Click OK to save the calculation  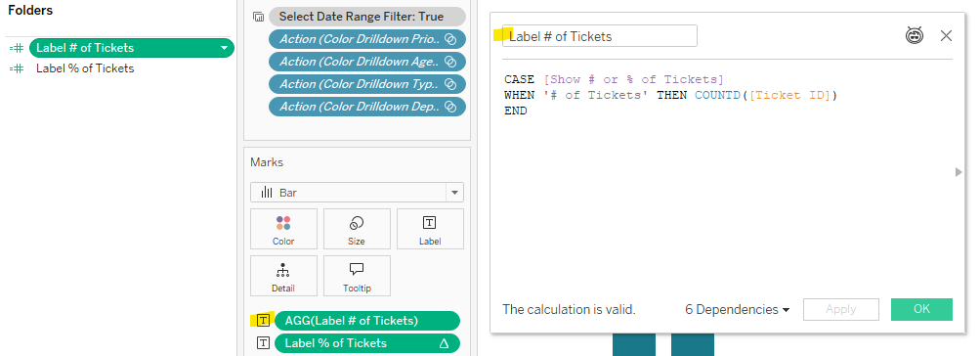(x=921, y=309)
